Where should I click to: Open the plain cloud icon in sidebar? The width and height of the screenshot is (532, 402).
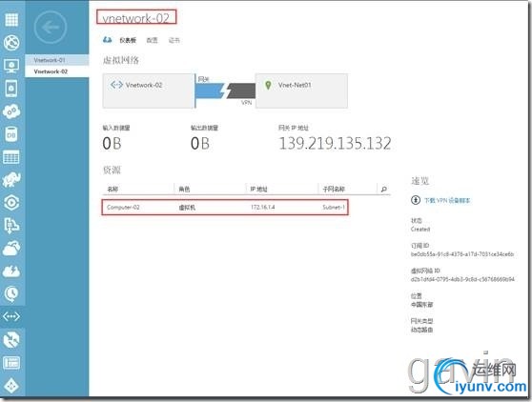[11, 248]
